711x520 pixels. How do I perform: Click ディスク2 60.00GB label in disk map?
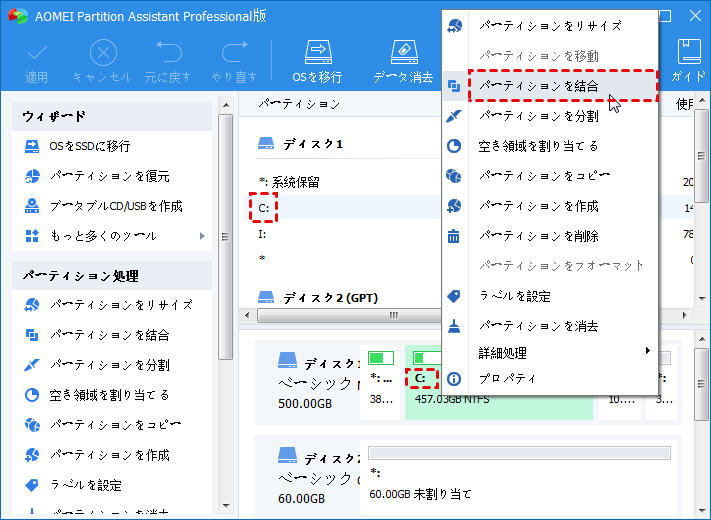(317, 477)
